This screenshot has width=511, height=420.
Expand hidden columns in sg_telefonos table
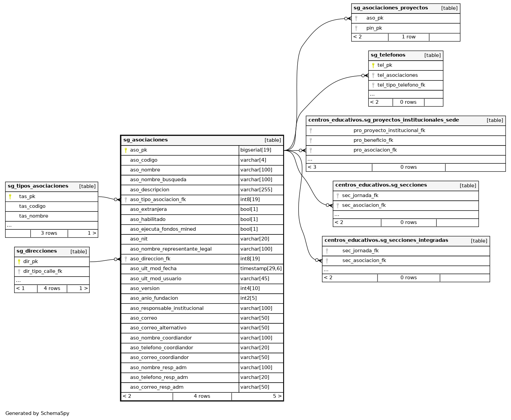click(x=372, y=95)
